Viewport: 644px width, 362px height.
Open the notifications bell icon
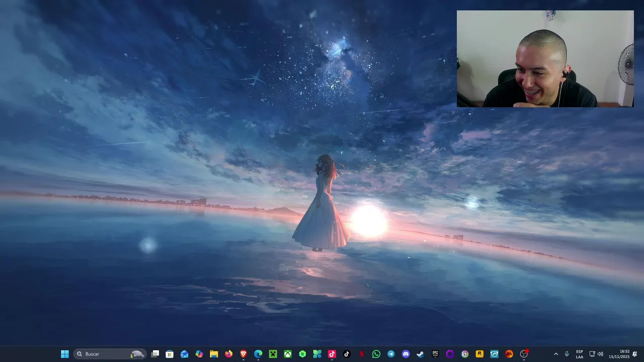pyautogui.click(x=635, y=354)
